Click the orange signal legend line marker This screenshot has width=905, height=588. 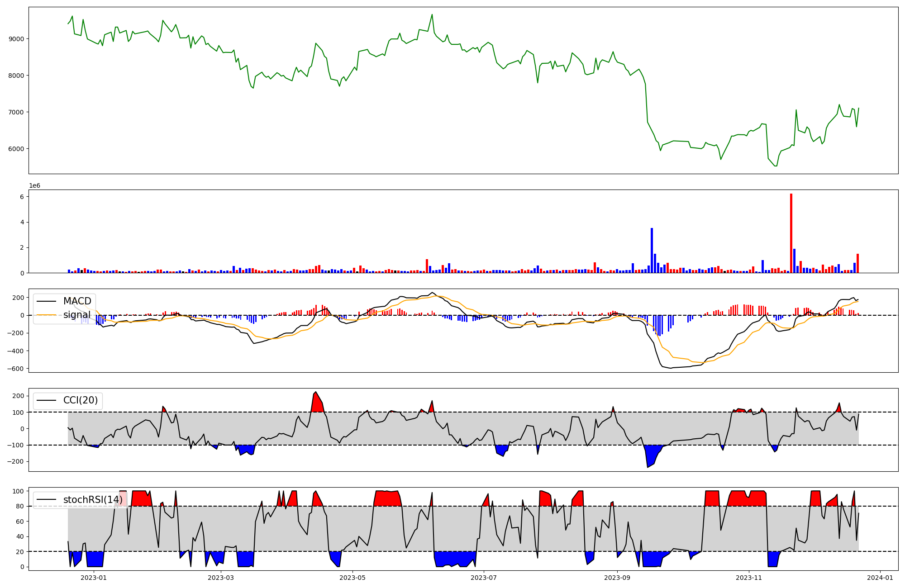(x=46, y=315)
